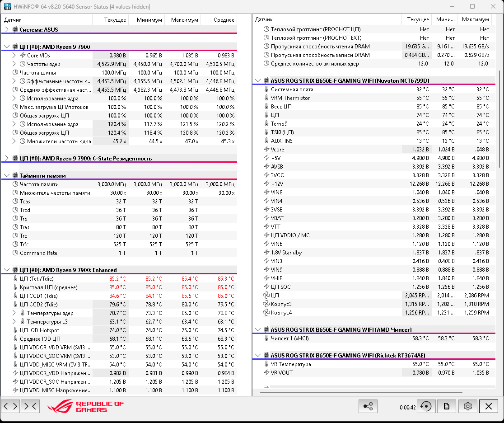Expand the Температуры ядер row

14,313
